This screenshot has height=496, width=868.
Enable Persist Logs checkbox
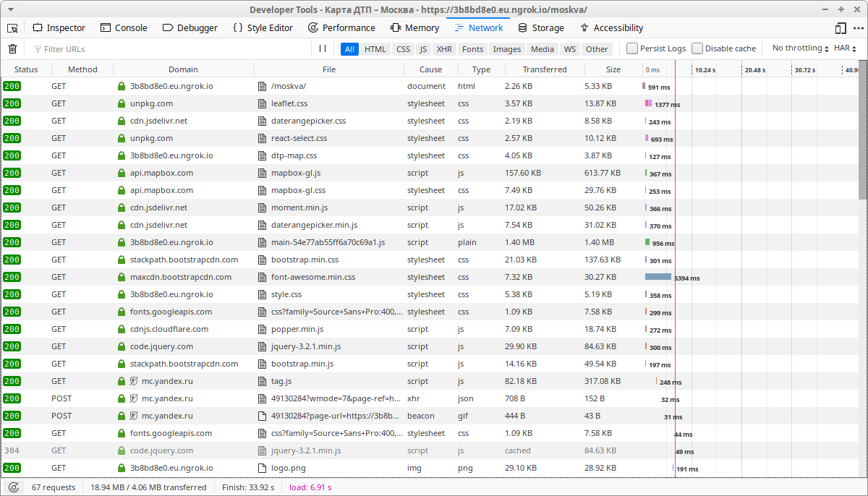[x=632, y=48]
